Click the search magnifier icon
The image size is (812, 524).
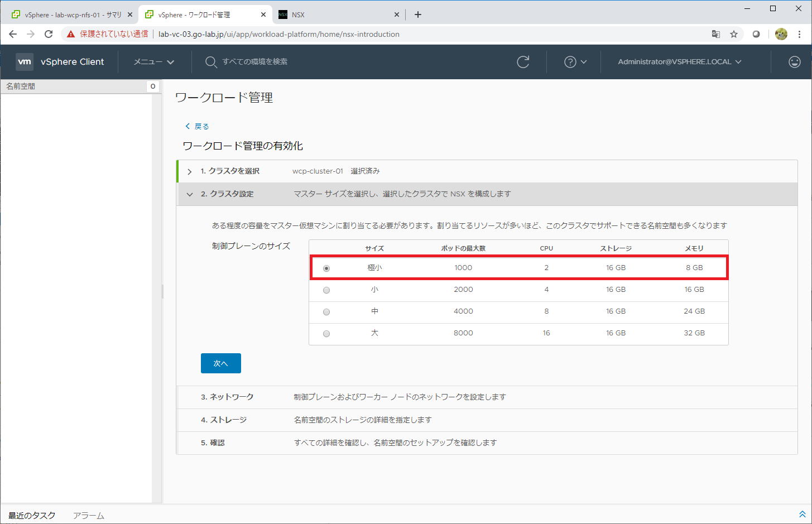(210, 62)
